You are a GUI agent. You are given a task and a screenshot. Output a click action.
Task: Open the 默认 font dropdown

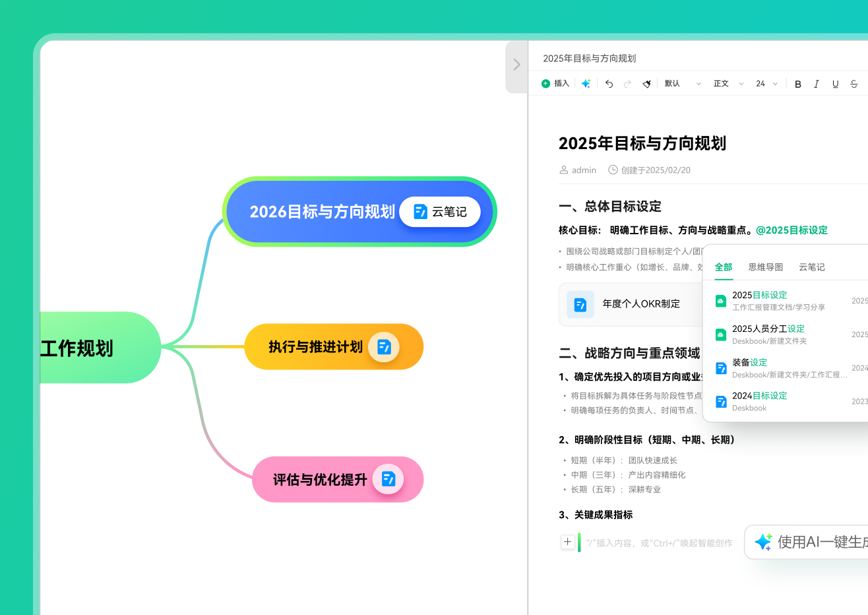click(x=683, y=84)
